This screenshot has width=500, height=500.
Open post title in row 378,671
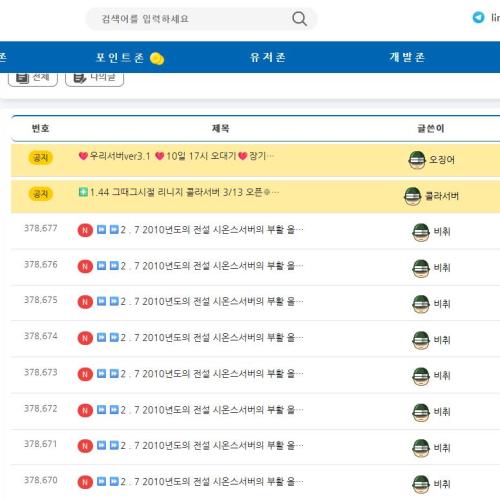(x=200, y=446)
